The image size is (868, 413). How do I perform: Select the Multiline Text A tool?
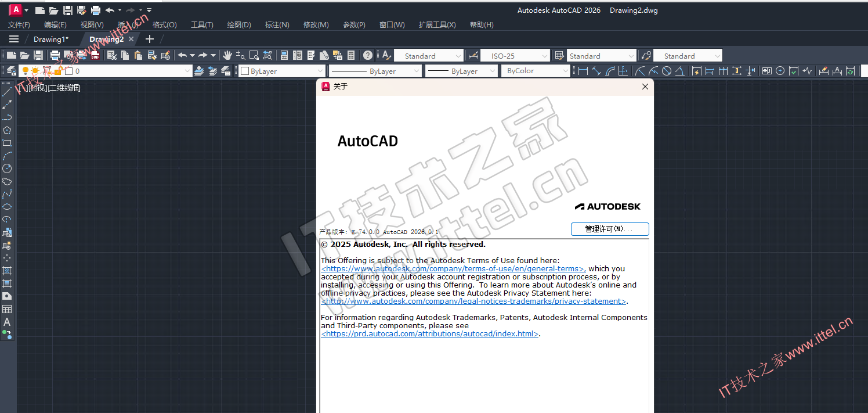pyautogui.click(x=7, y=322)
